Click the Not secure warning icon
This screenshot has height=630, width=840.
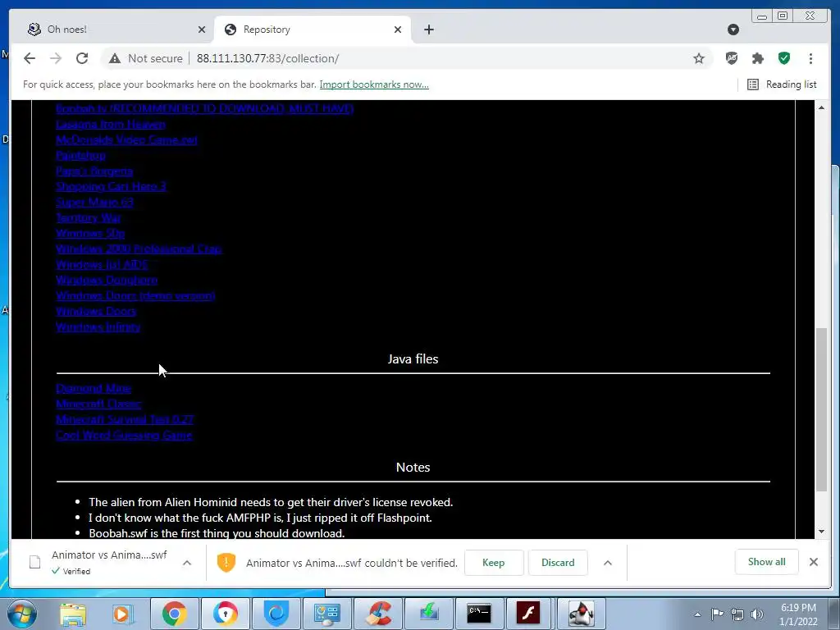click(x=115, y=58)
